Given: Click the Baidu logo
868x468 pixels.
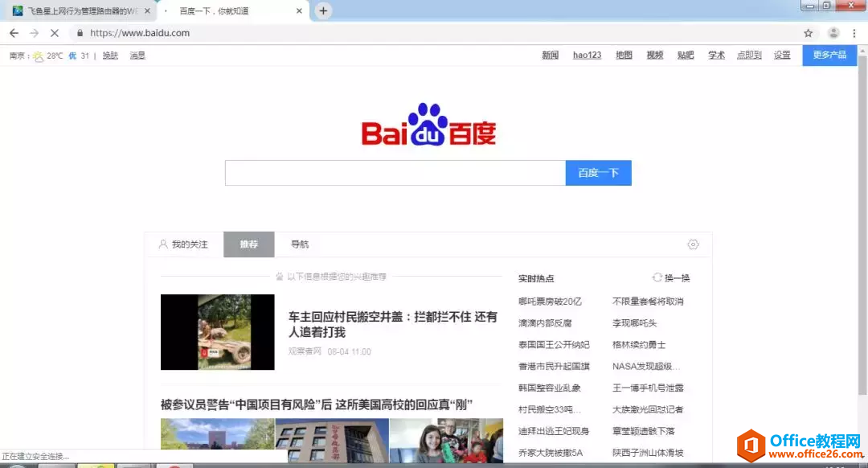Looking at the screenshot, I should [x=429, y=125].
